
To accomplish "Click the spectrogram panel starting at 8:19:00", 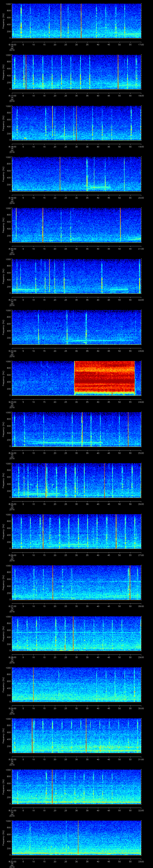I will (x=77, y=174).
